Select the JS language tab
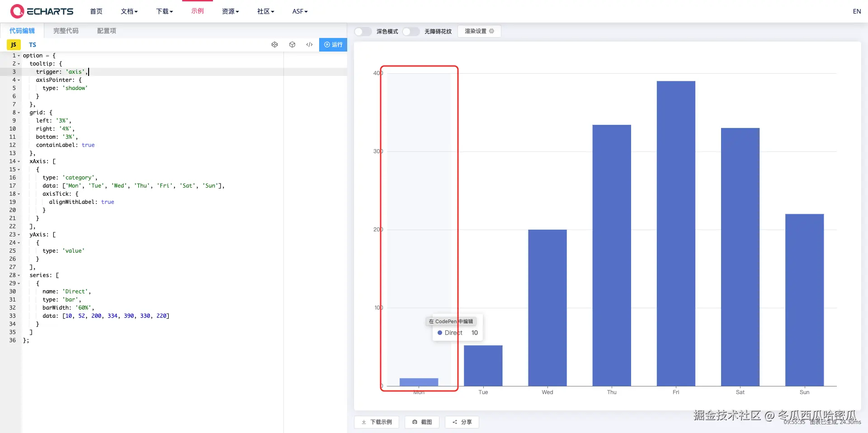 point(14,45)
